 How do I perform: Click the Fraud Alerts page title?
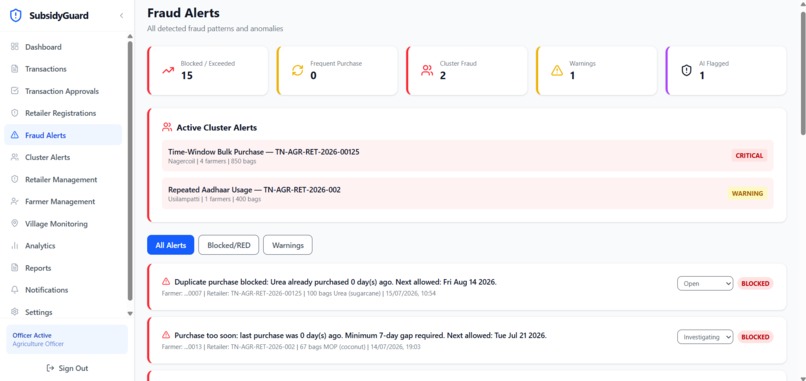pos(183,13)
